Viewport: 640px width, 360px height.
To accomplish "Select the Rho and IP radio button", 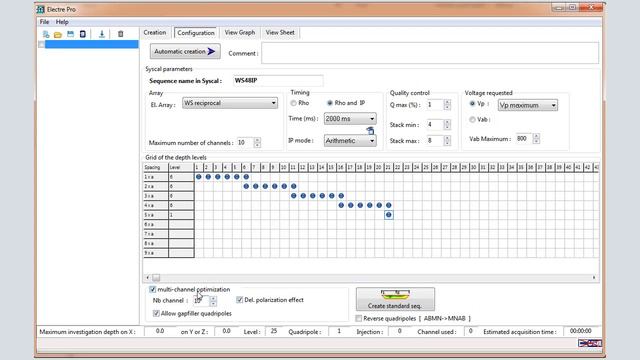I will tap(330, 103).
